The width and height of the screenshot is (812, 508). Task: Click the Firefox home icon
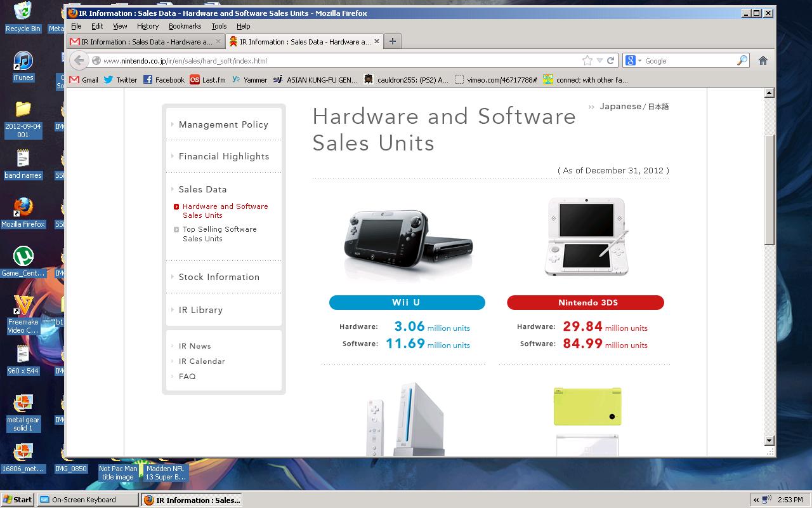click(x=763, y=61)
